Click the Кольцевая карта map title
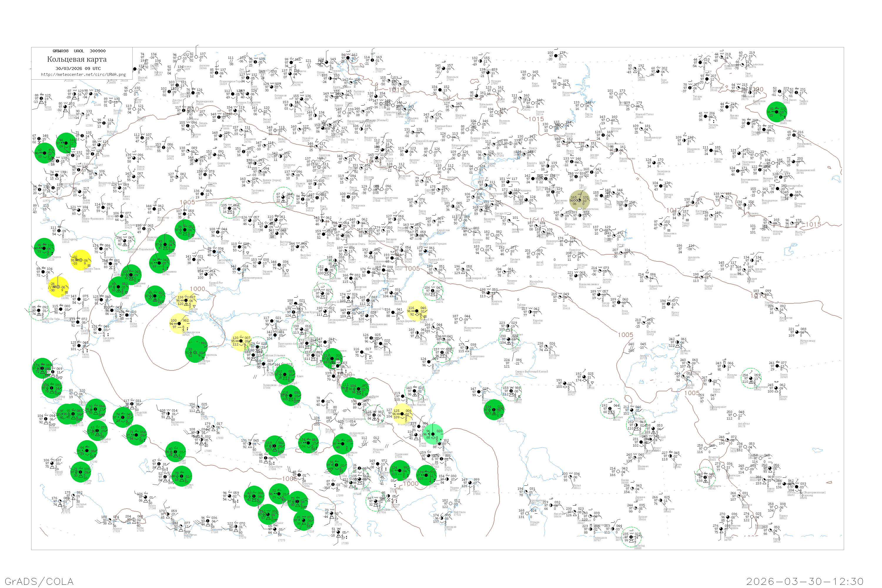Viewport: 882px width, 588px height. [77, 59]
